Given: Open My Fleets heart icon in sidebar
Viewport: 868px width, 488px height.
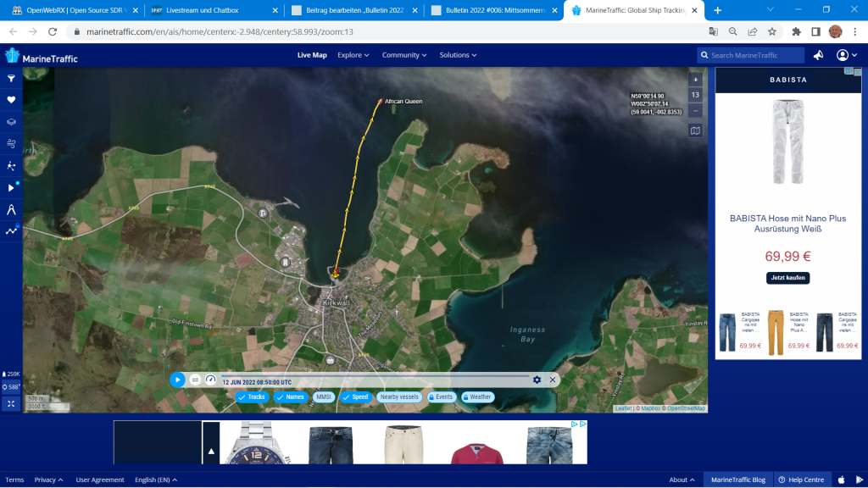Looking at the screenshot, I should [x=11, y=100].
